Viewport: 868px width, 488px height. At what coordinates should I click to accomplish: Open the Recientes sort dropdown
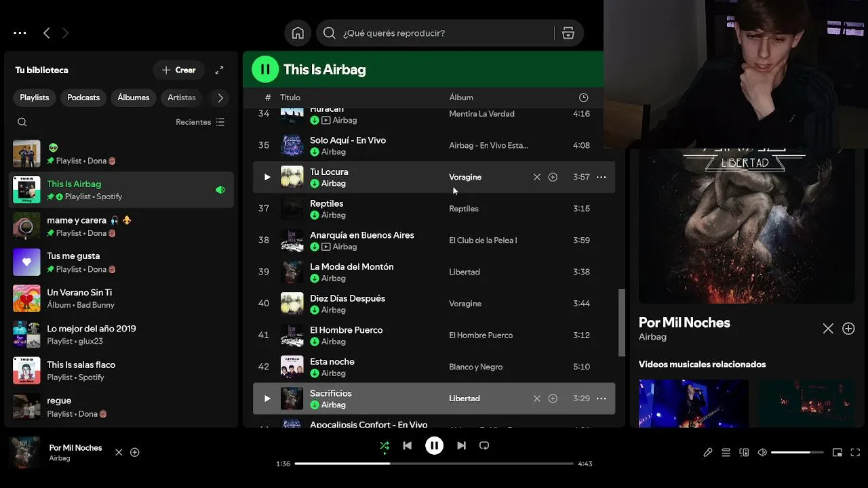pos(200,122)
